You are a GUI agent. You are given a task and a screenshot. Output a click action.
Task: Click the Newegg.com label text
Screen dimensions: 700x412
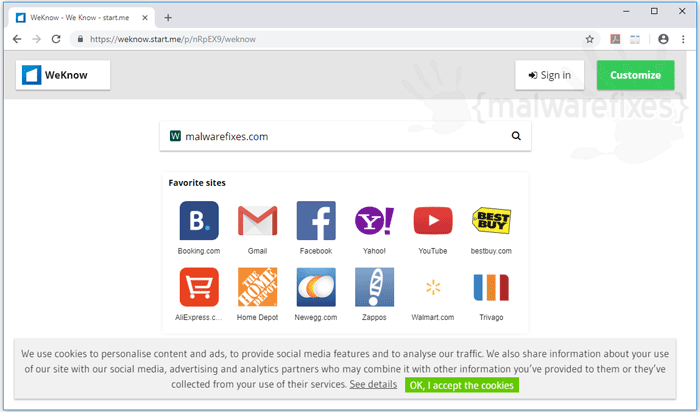(316, 317)
